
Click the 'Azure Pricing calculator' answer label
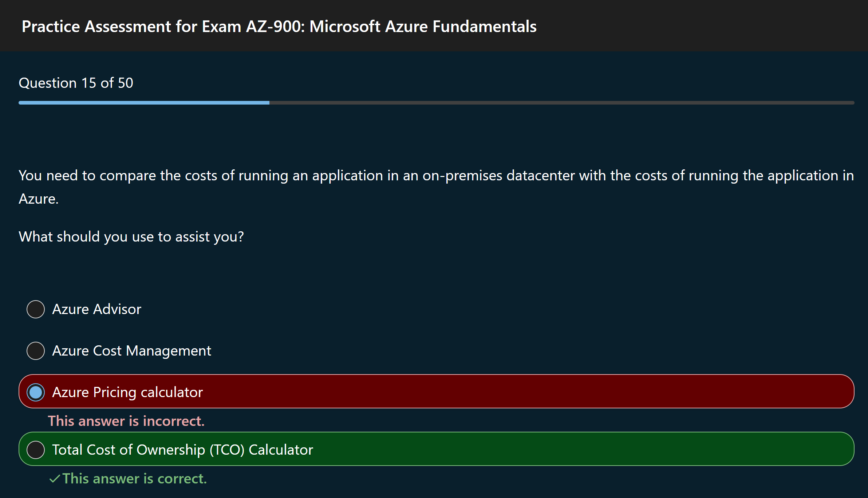(127, 392)
